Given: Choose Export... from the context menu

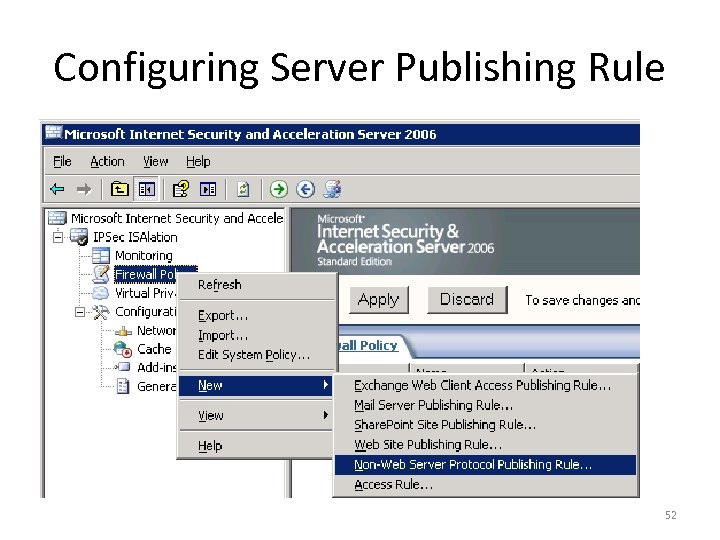Looking at the screenshot, I should point(256,315).
